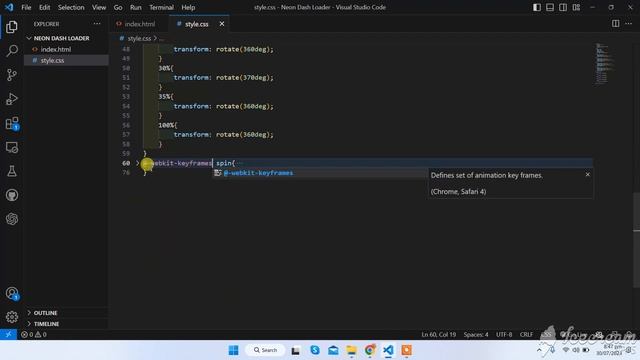Click the 100%{ keyframe selector line
Screen dimensions: 640x360
coord(168,125)
